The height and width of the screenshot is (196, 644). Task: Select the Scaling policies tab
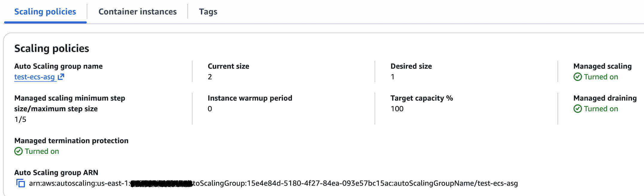45,12
